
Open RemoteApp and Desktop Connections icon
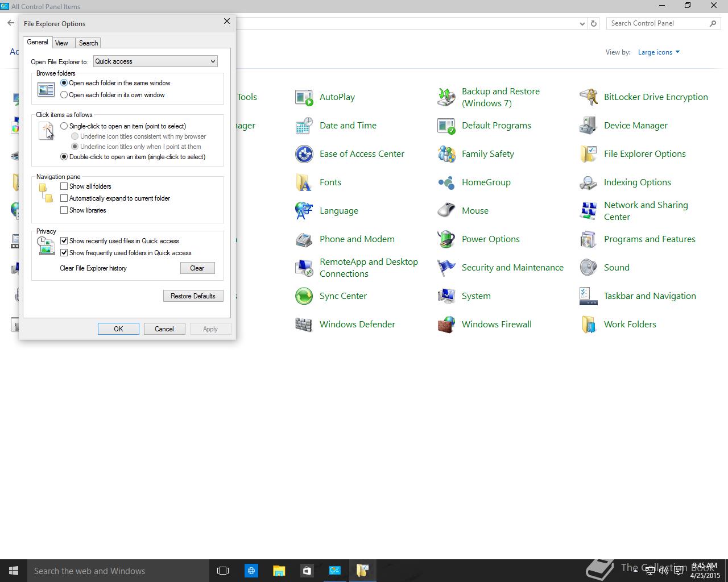tap(304, 268)
